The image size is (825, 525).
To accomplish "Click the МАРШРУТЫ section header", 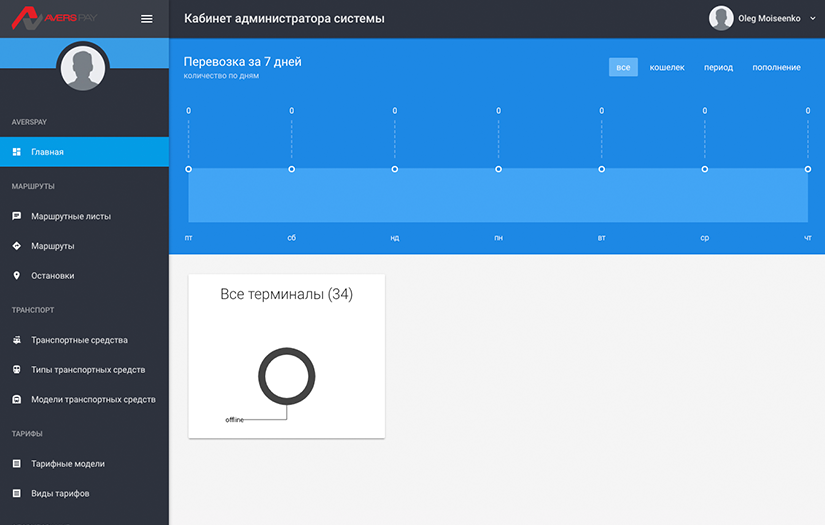I will point(33,186).
